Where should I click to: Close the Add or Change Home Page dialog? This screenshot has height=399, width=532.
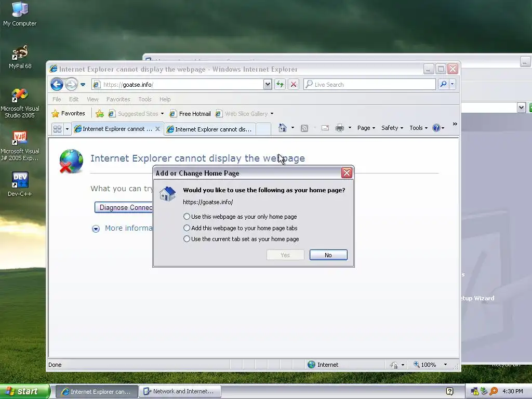click(x=347, y=173)
